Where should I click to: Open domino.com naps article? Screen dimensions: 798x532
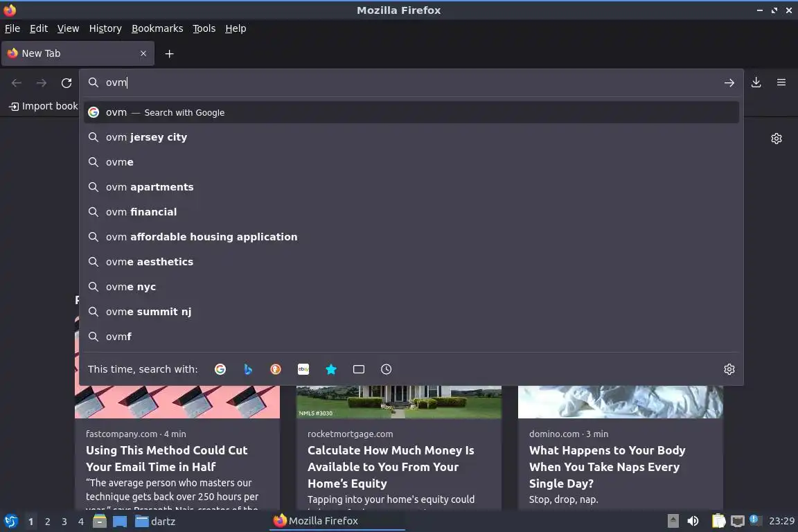click(607, 467)
